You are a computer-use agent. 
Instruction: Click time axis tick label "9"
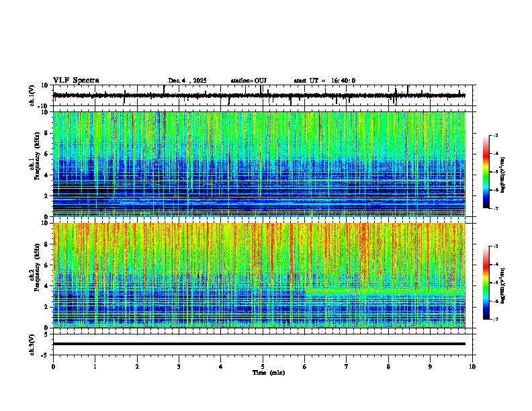[430, 367]
